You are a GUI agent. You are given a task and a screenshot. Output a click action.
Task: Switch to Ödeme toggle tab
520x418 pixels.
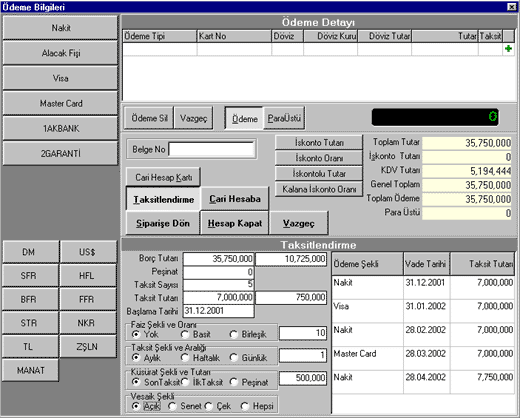(244, 118)
